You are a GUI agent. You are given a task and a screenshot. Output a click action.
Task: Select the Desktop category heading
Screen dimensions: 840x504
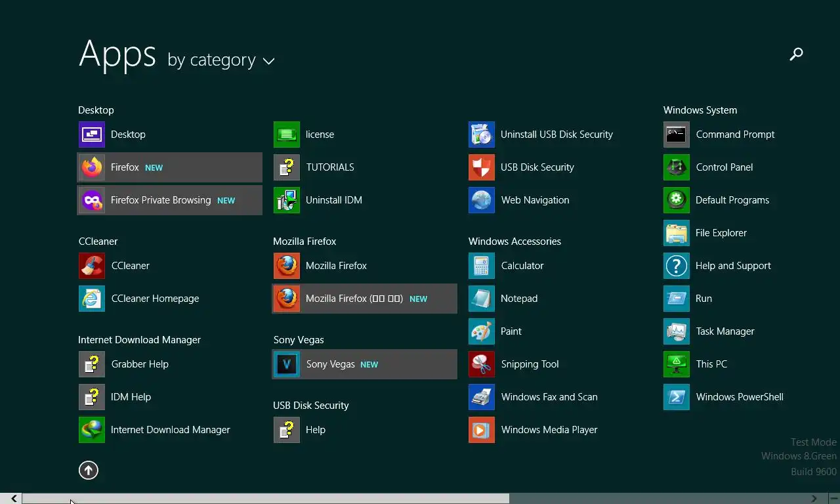pos(96,110)
